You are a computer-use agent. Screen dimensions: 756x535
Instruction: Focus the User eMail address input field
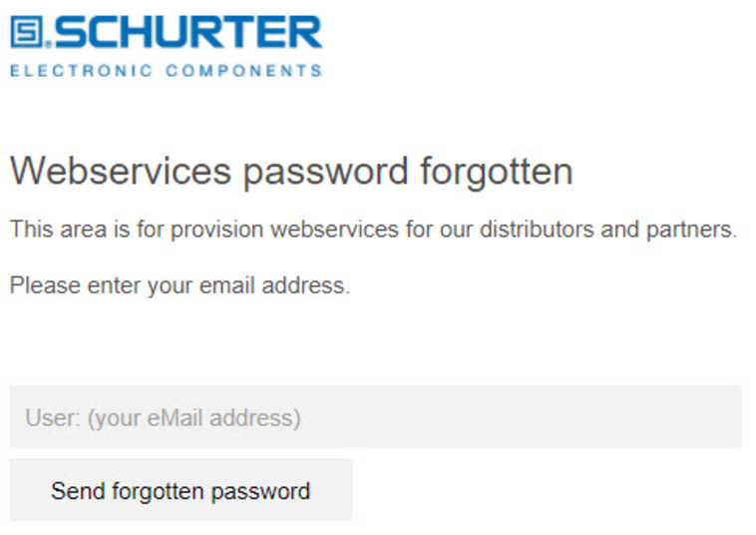coord(376,417)
